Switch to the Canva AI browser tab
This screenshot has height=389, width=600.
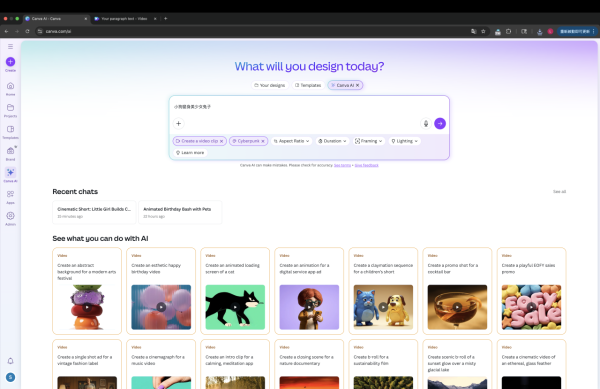(x=56, y=18)
